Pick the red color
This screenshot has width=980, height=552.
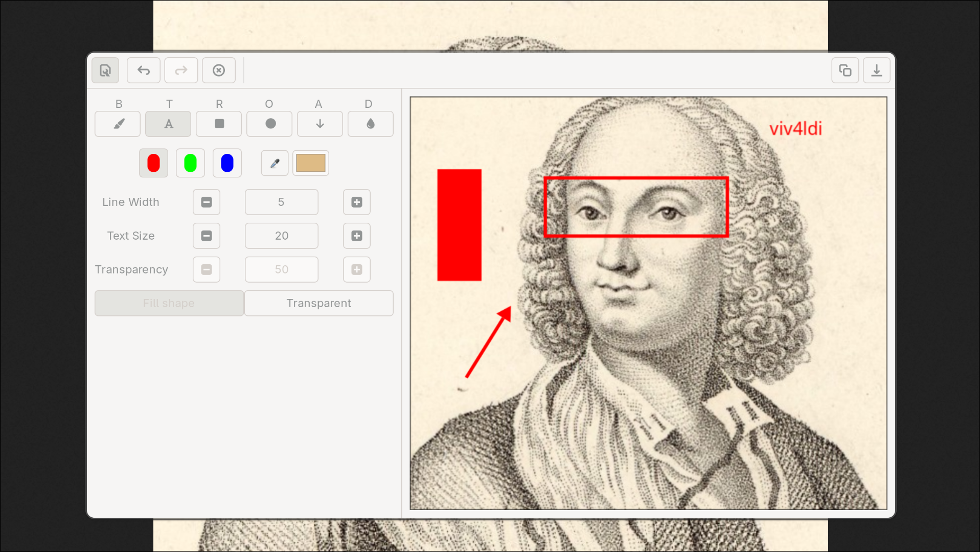click(153, 163)
